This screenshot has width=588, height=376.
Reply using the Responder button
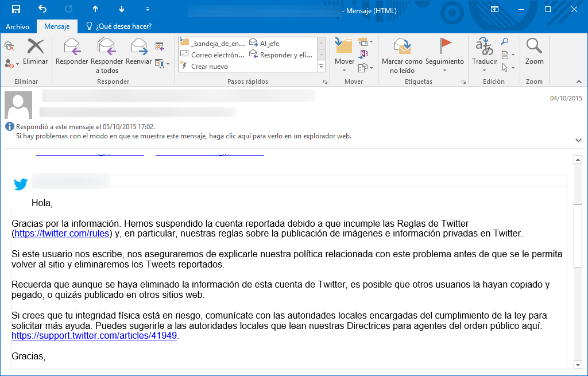(72, 52)
